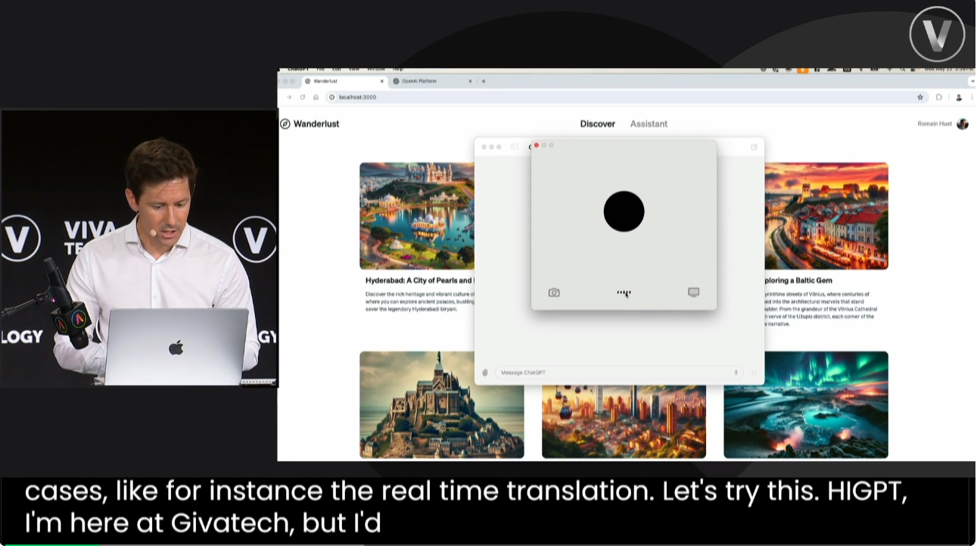Click the waveform pause control in voice window

point(624,293)
